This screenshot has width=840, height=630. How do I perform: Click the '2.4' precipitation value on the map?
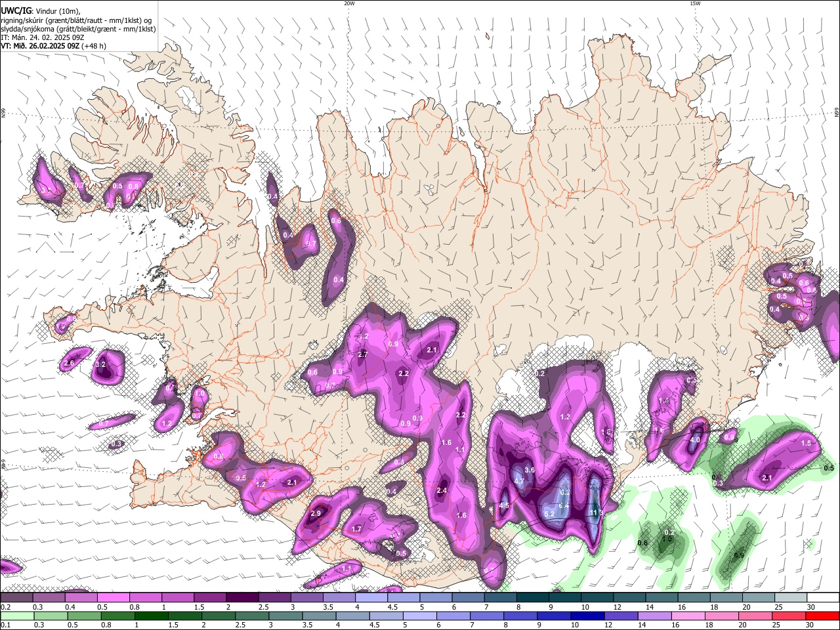point(442,490)
